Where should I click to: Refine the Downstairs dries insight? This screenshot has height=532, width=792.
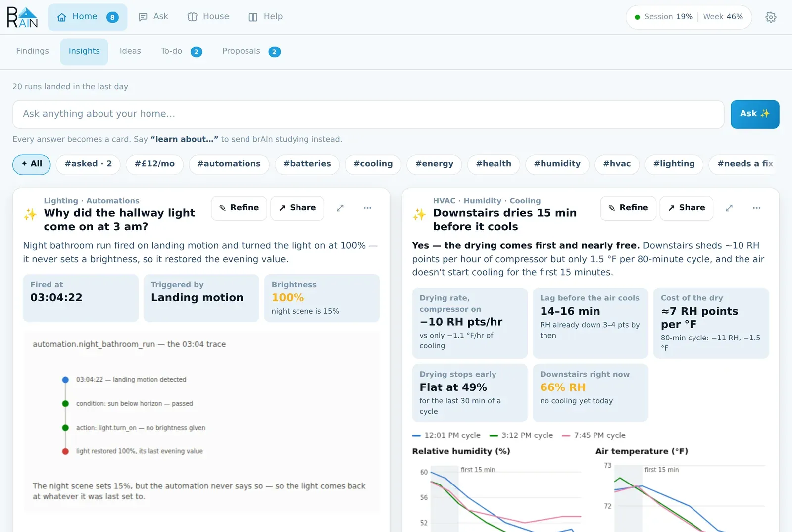pyautogui.click(x=628, y=208)
